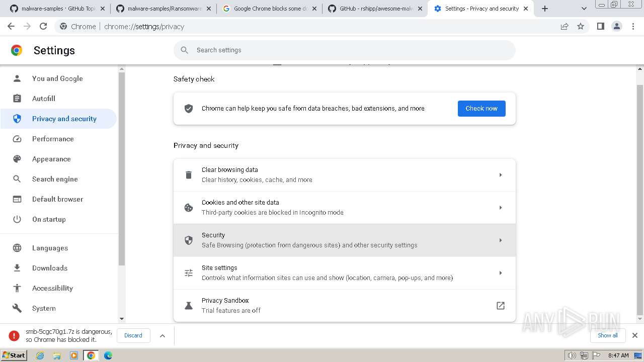Open Chrome three-dot menu

pos(633,27)
